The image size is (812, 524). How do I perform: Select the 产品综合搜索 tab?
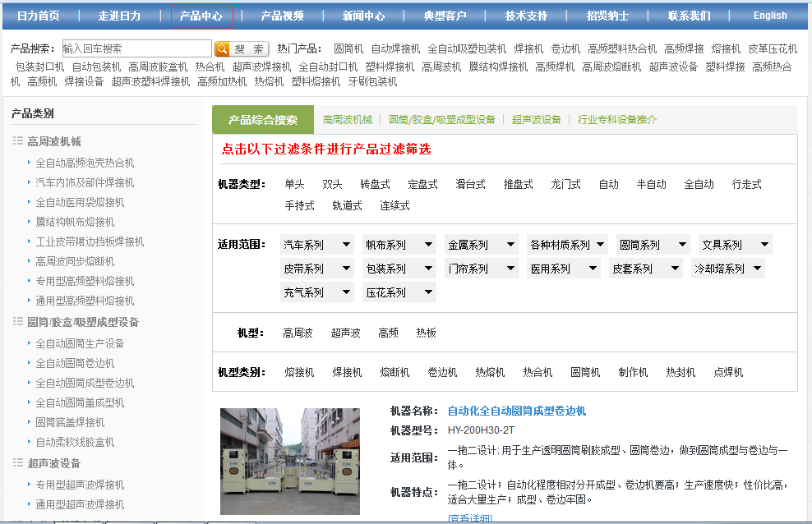point(263,120)
